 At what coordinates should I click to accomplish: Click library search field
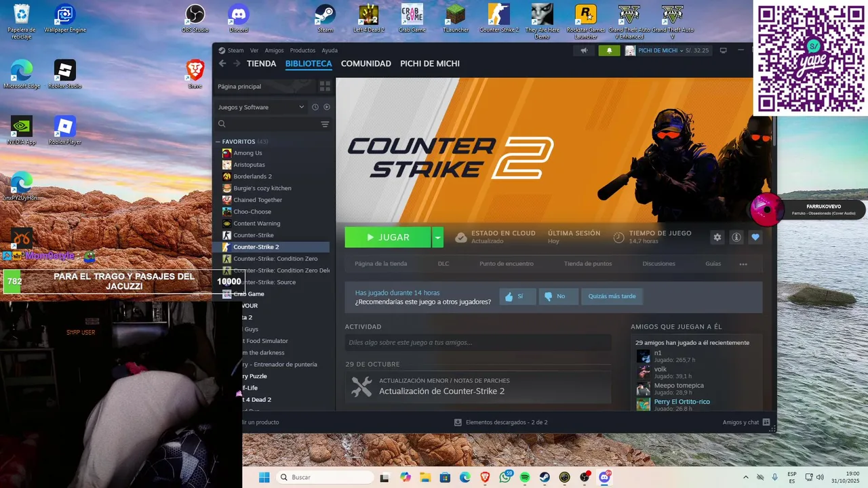pyautogui.click(x=266, y=124)
